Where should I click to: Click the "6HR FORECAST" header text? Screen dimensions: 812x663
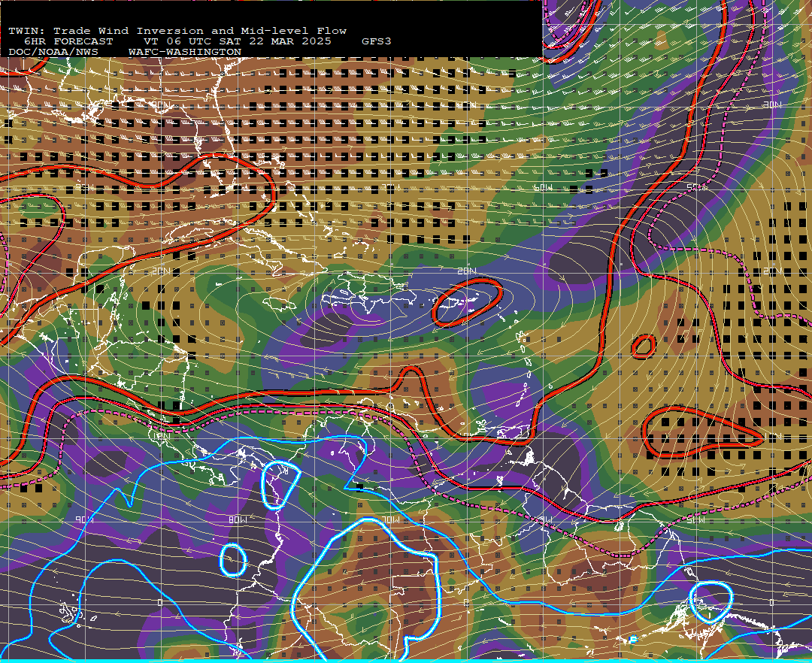point(68,41)
